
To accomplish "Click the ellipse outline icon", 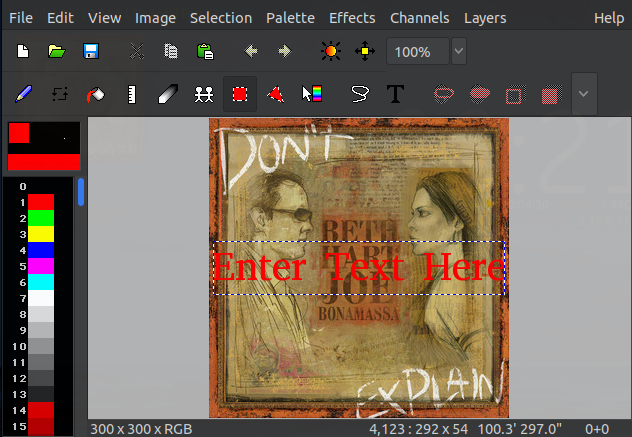I will (444, 94).
